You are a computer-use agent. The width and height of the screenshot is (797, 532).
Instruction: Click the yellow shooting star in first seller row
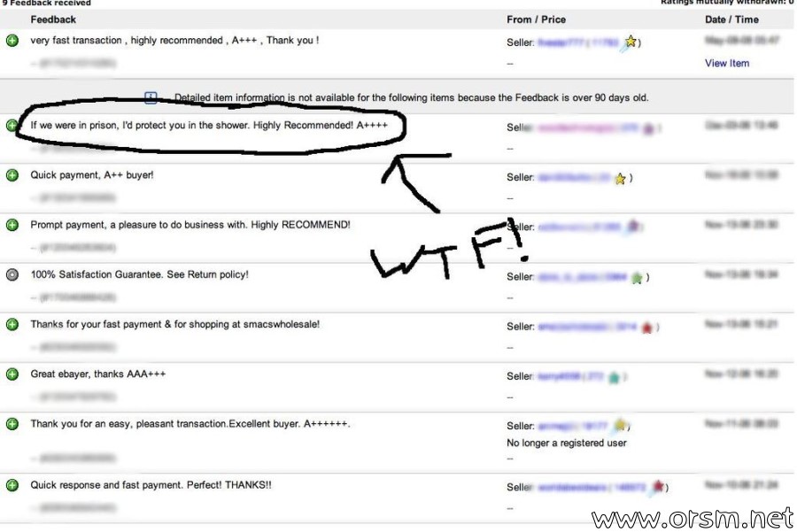coord(629,42)
